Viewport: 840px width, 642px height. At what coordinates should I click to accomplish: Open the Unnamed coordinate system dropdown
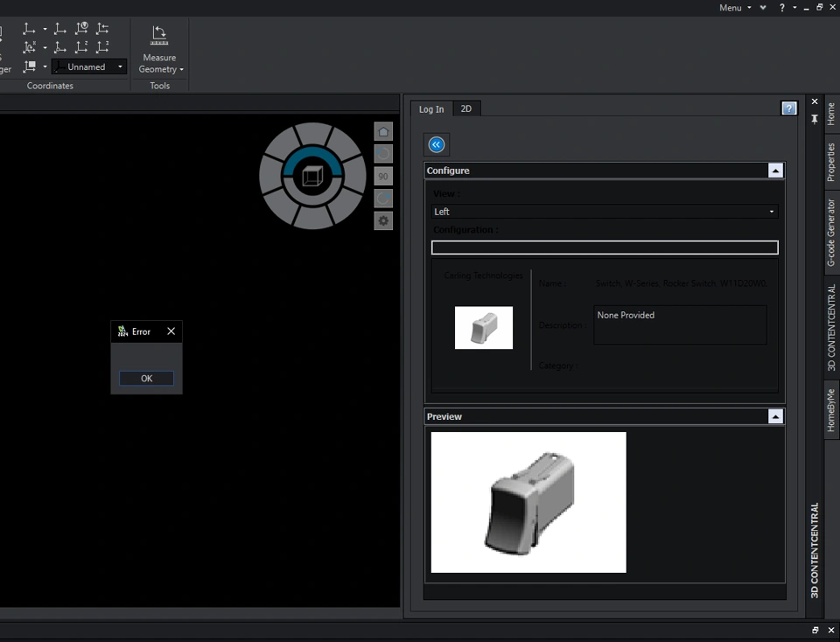click(89, 67)
